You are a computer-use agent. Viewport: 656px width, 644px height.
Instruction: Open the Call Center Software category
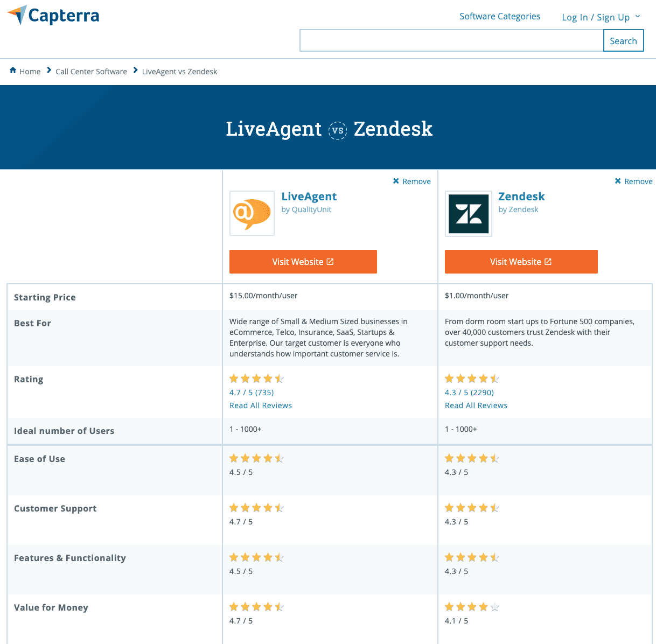coord(91,71)
